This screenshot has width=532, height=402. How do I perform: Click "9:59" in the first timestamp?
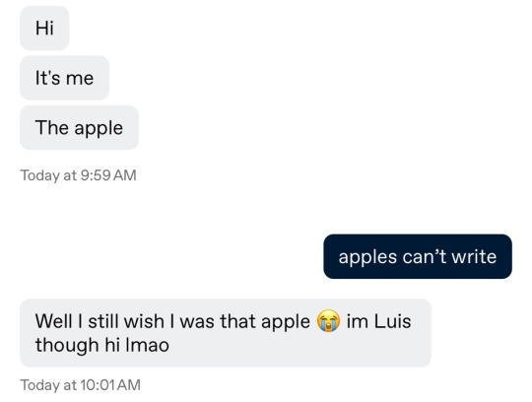click(x=96, y=175)
